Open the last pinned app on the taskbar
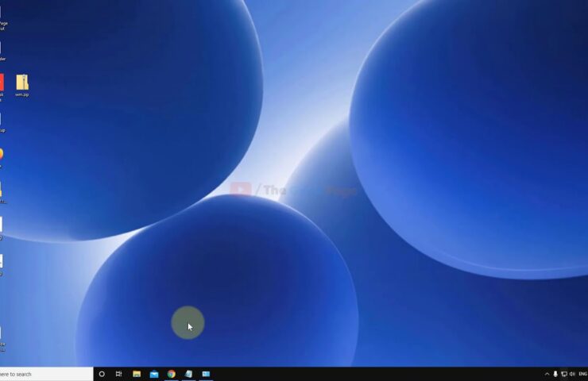This screenshot has width=588, height=381. click(206, 374)
